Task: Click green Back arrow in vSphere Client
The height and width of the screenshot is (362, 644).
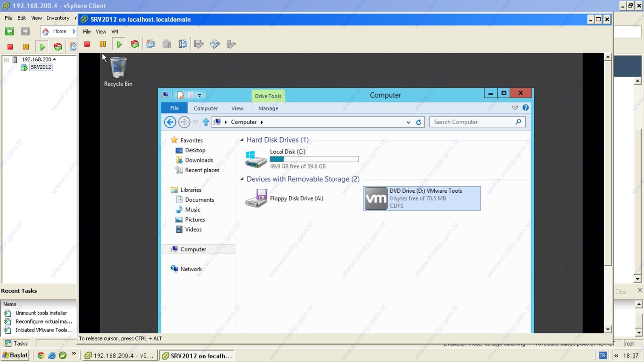Action: 9,31
